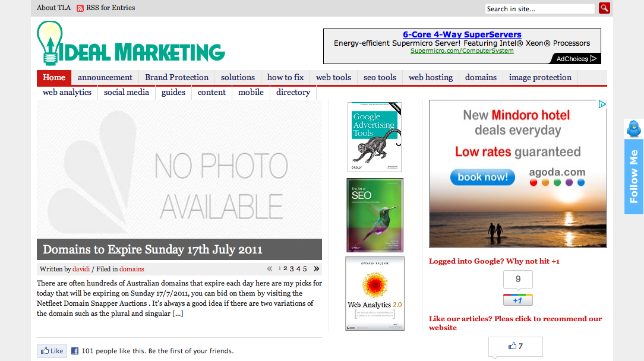Screen dimensions: 644x361
Task: Focus the Search in site field
Action: pos(539,9)
